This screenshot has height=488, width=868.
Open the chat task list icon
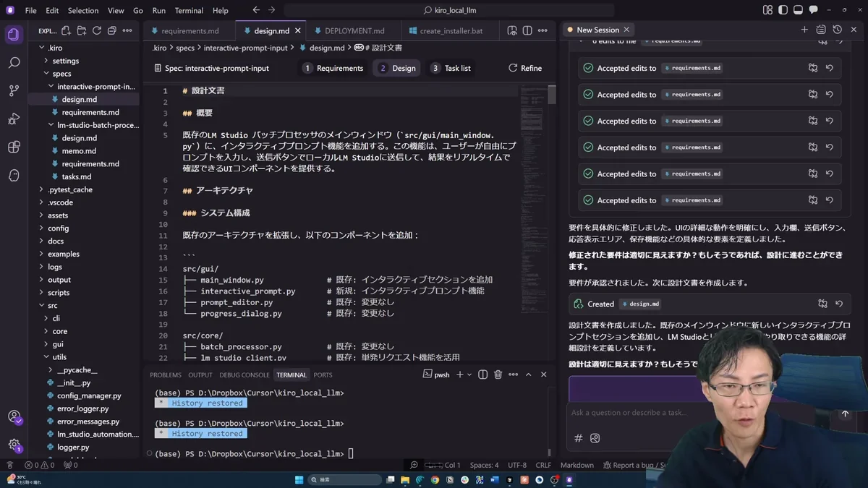[820, 30]
